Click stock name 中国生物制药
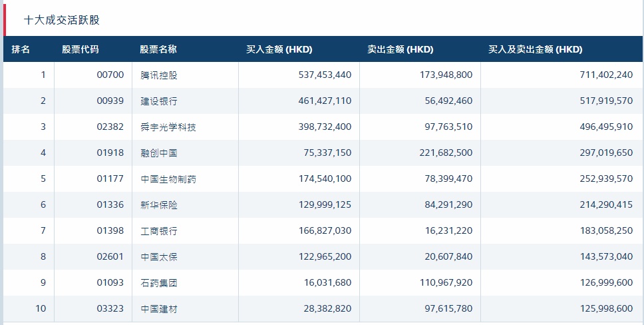 [x=168, y=179]
